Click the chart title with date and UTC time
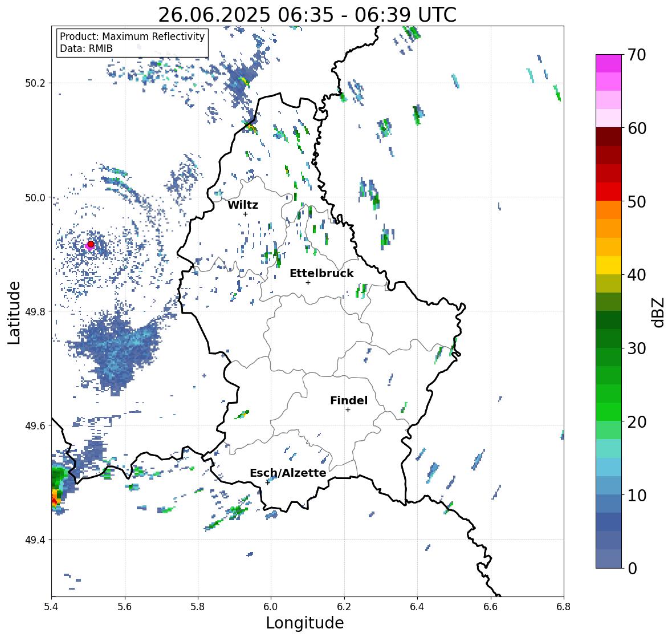This screenshot has width=672, height=637. coord(307,15)
